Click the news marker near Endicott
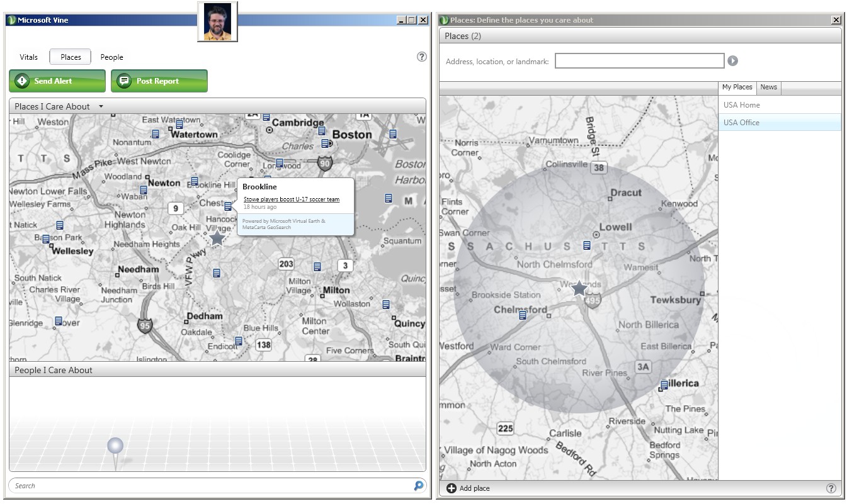The image size is (847, 504). [x=239, y=341]
